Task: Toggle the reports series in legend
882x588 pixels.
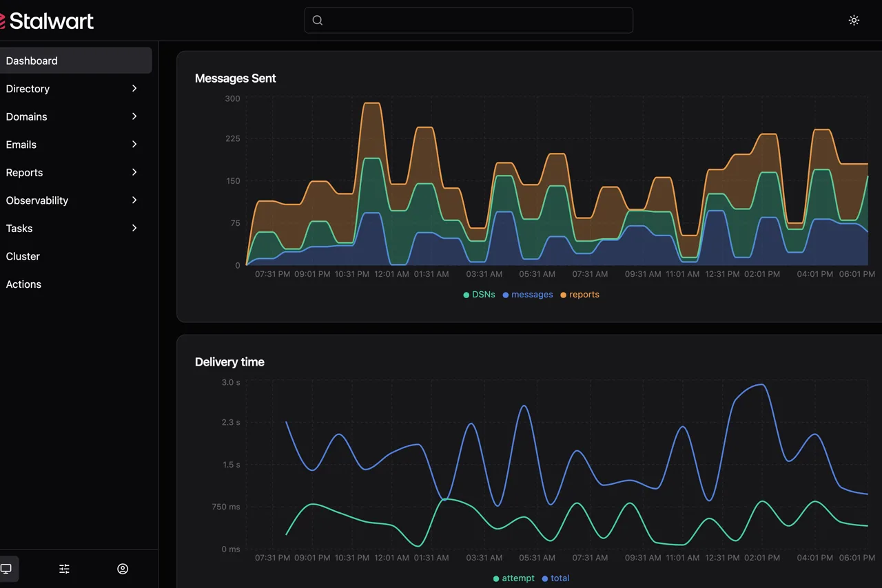Action: point(580,295)
